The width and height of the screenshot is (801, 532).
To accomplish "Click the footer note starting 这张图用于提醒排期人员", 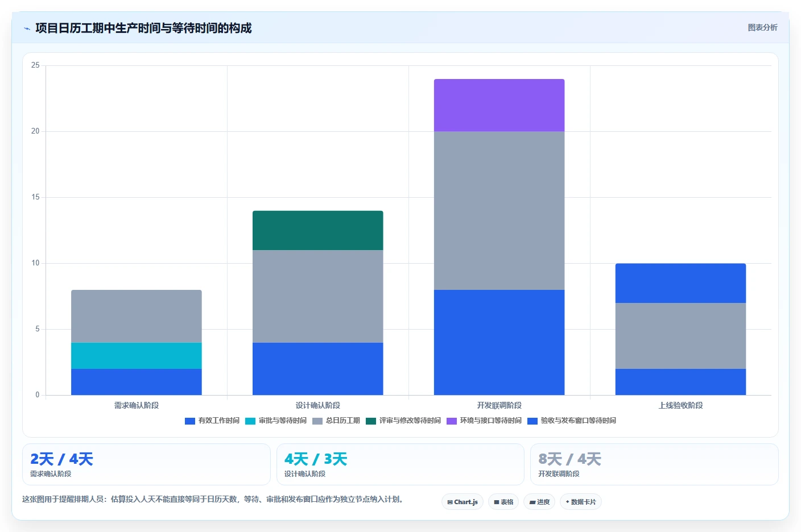I will pos(213,499).
